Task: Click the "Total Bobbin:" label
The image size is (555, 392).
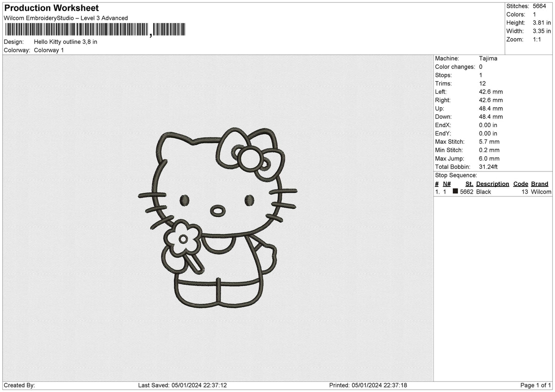Action: 452,166
